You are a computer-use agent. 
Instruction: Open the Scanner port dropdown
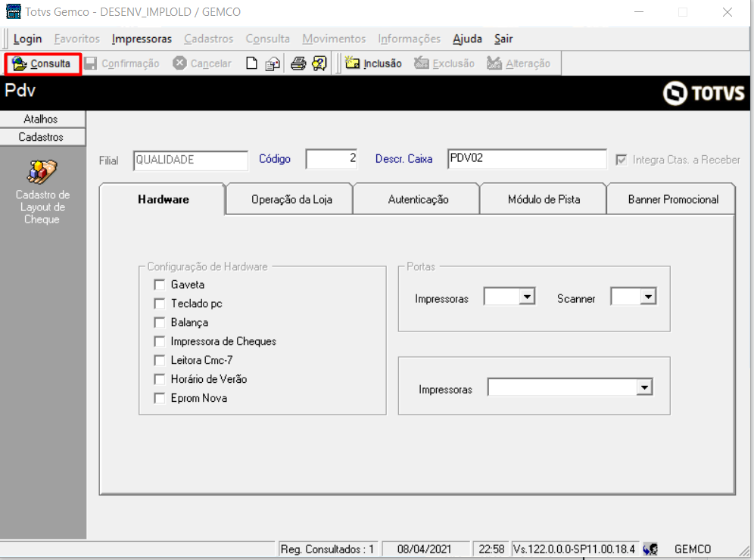tap(648, 297)
